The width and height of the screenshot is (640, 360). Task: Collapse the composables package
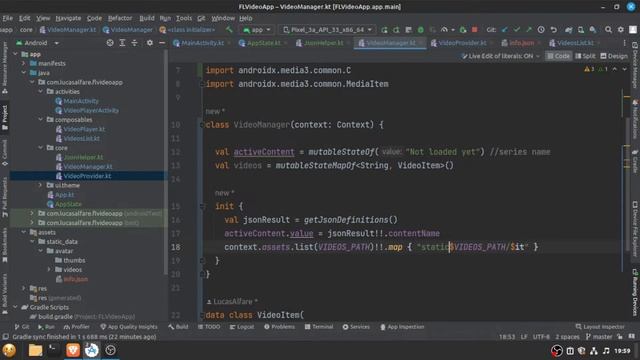tap(40, 120)
